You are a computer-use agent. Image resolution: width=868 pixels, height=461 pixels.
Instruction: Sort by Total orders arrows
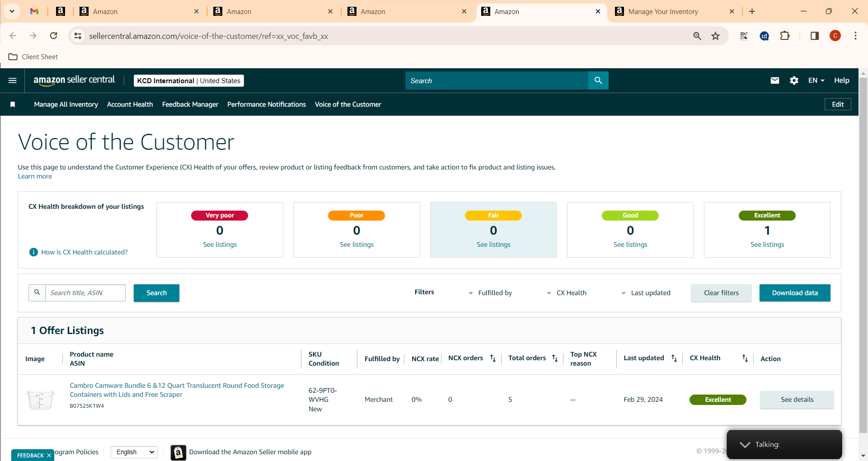(x=555, y=358)
